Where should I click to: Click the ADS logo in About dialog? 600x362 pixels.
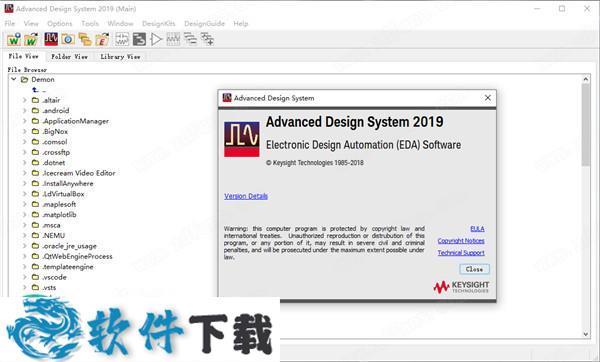[x=241, y=139]
